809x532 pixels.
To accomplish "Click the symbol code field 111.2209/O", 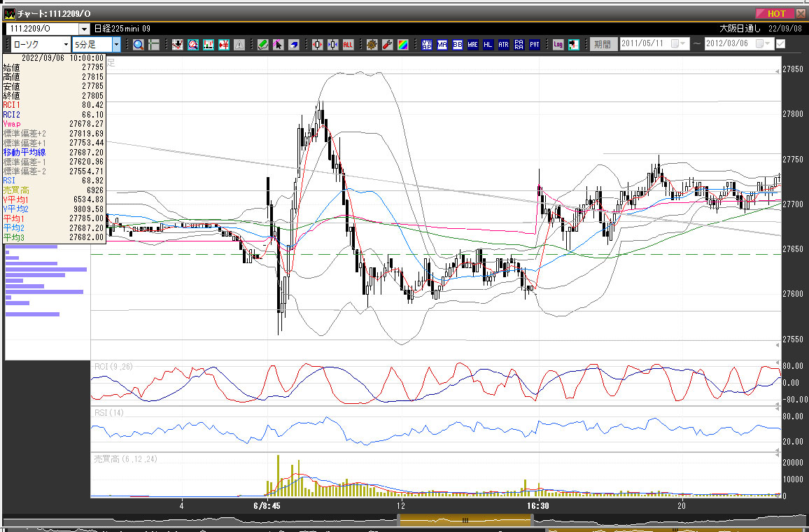I will click(x=43, y=29).
